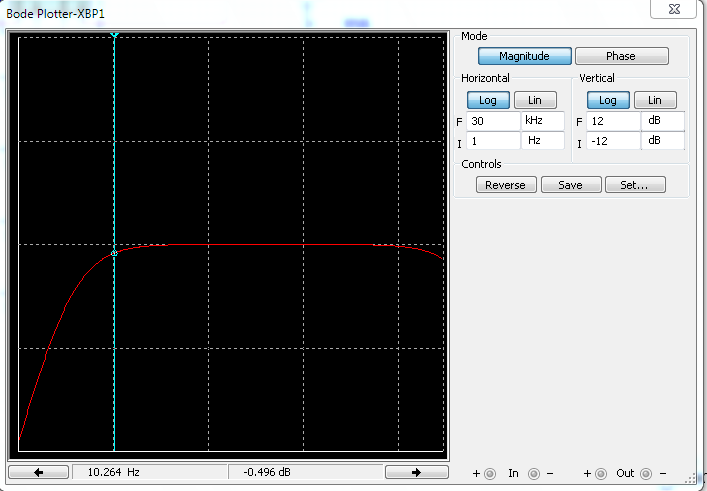Close the Bode Plotter window
707x491 pixels.
click(x=674, y=9)
